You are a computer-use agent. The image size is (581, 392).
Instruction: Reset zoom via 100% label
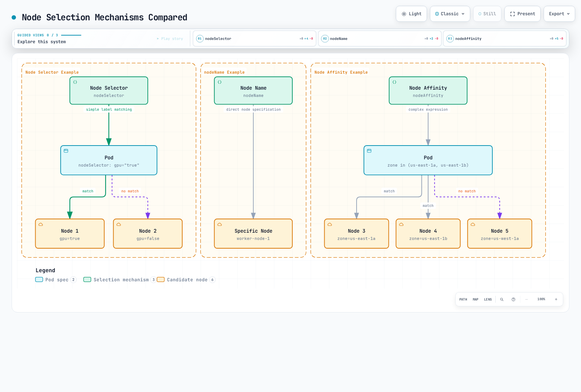pyautogui.click(x=541, y=299)
